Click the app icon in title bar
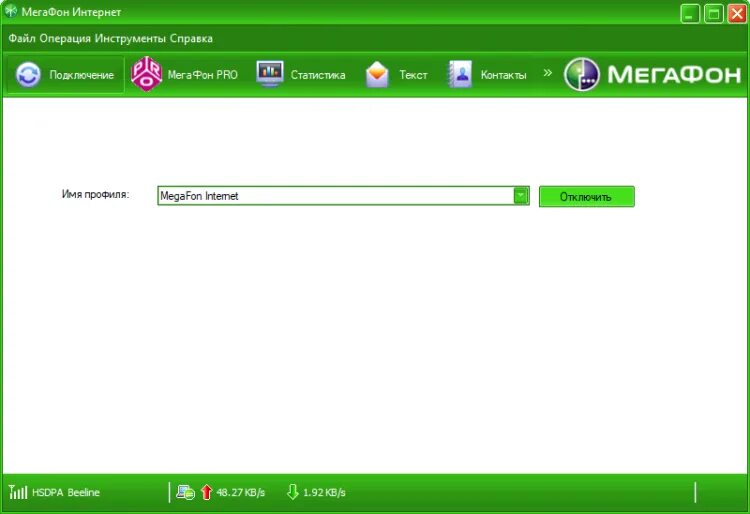Screen dimensions: 750x514 click(10, 11)
